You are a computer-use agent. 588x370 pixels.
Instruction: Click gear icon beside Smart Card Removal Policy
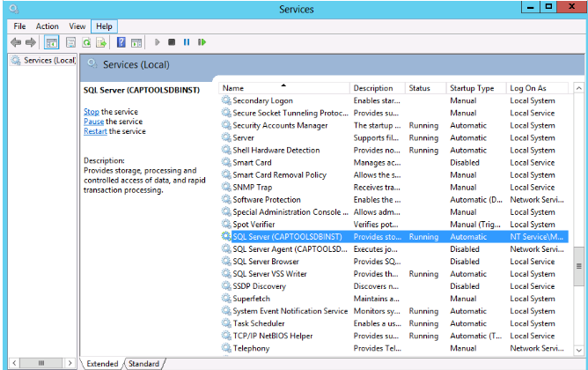pyautogui.click(x=226, y=174)
